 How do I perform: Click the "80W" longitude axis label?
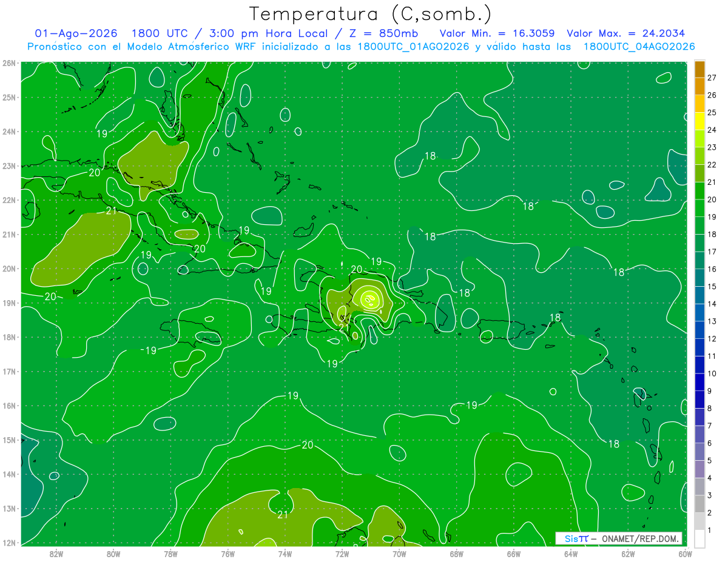(x=113, y=554)
